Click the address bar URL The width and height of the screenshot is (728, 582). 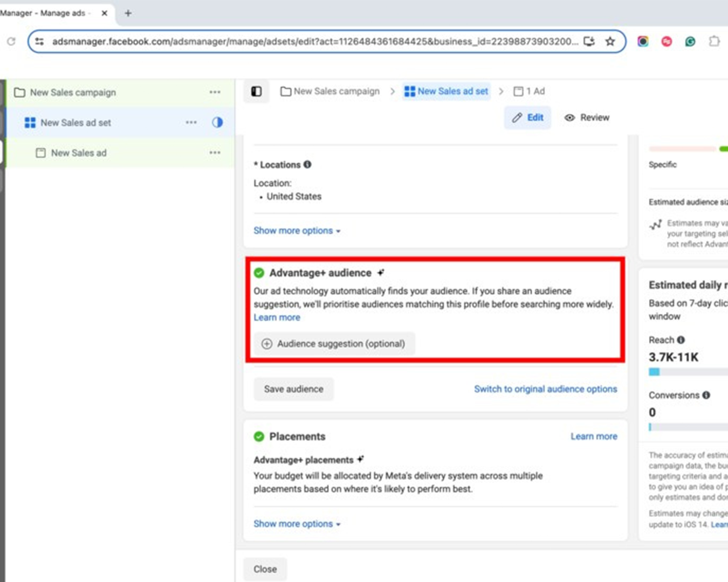pyautogui.click(x=315, y=41)
